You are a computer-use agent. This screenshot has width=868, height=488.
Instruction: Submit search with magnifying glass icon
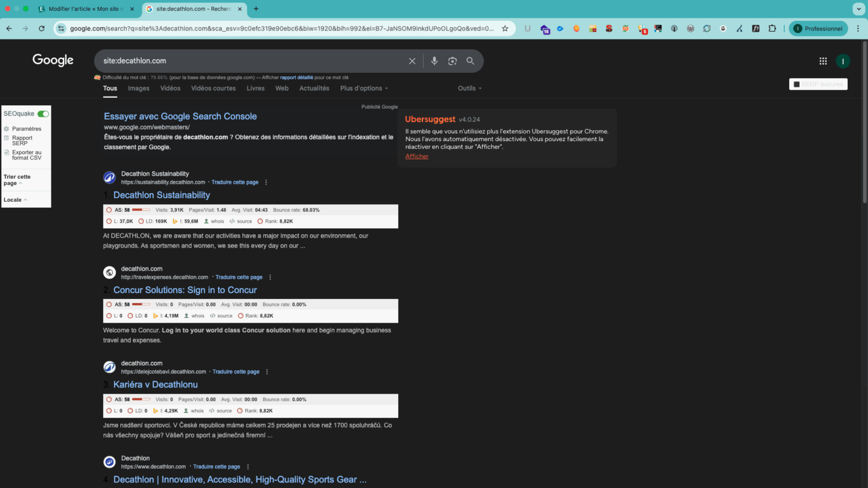coord(470,61)
